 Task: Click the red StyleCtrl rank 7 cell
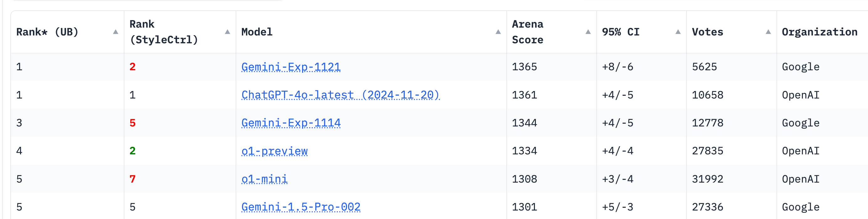pos(133,179)
